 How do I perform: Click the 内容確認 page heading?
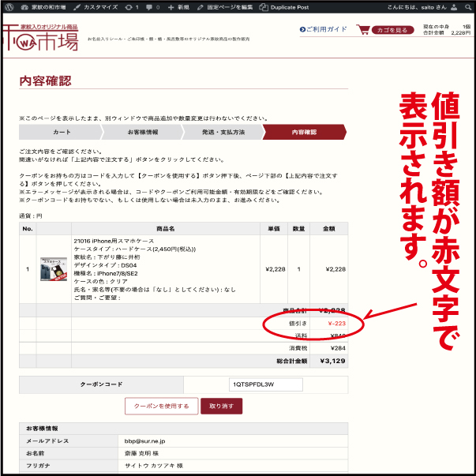45,81
